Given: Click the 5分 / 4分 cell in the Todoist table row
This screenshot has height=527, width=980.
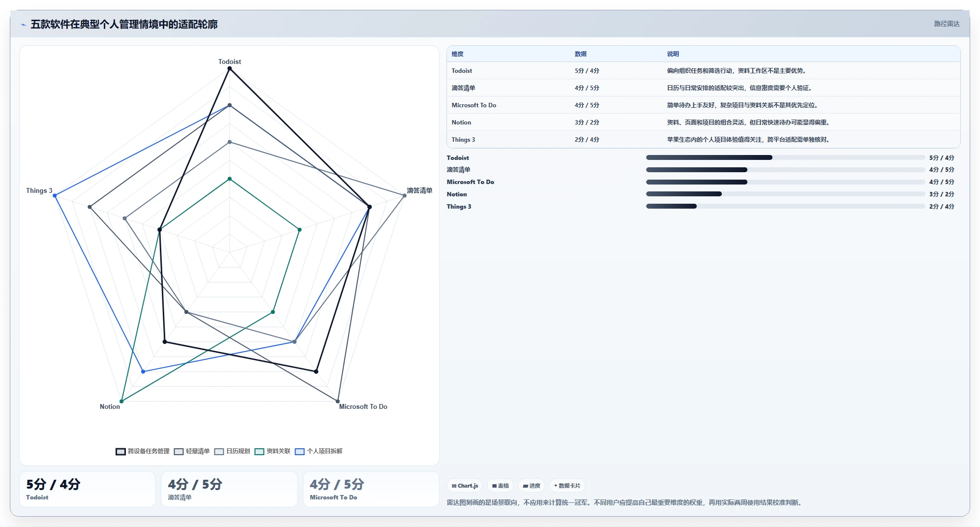Looking at the screenshot, I should 587,71.
